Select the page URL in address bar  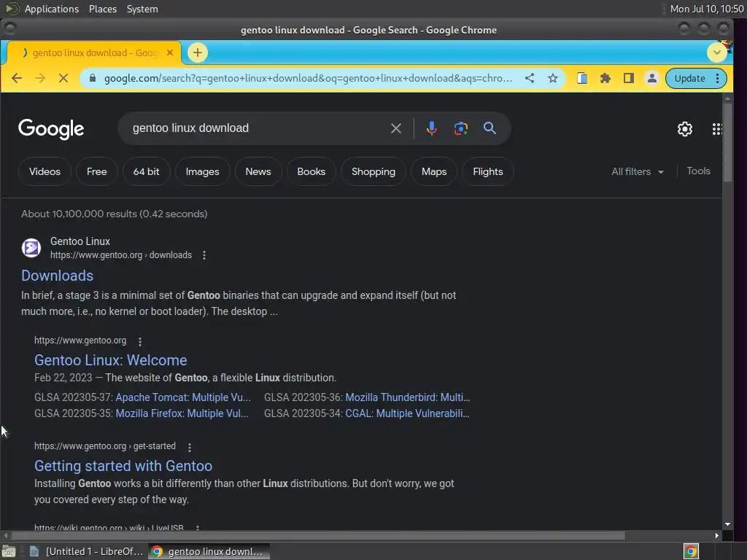coord(309,78)
